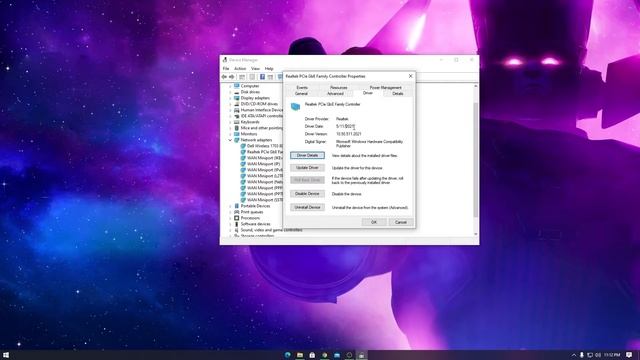This screenshot has width=640, height=360.
Task: Expand the IDE ATA/ATAPI controllers node
Action: (230, 116)
